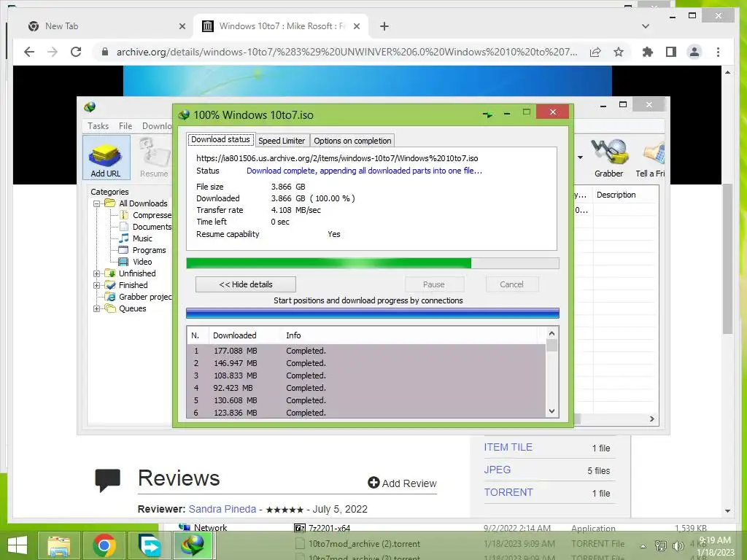Click the IDM list horizontal scroll right arrow
Viewport: 747px width, 560px height.
pos(651,419)
